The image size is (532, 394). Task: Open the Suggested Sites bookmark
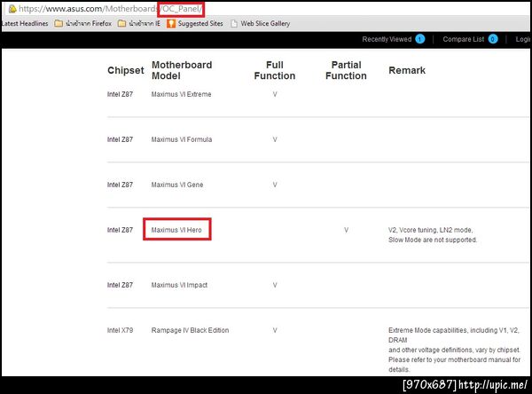pyautogui.click(x=195, y=23)
